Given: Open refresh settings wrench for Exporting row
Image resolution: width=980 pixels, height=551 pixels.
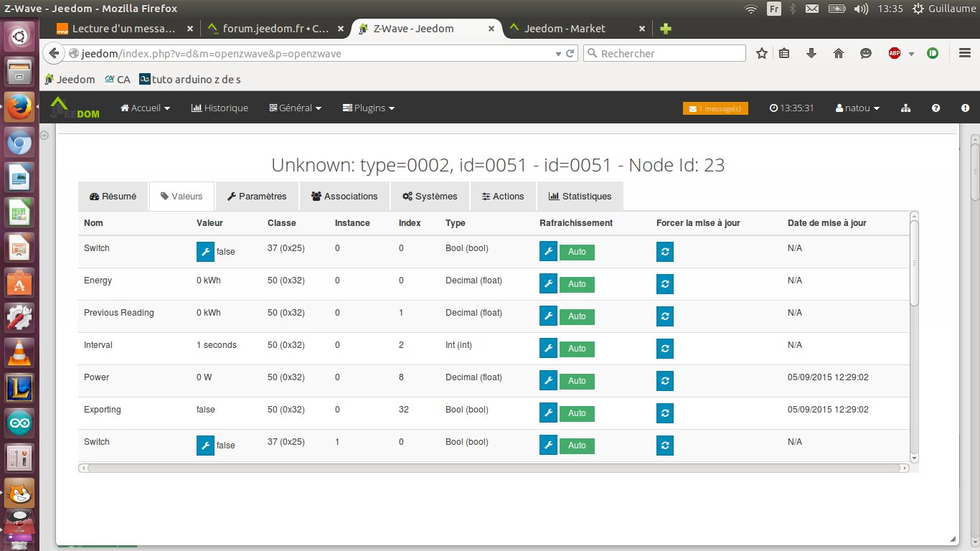Looking at the screenshot, I should coord(548,413).
